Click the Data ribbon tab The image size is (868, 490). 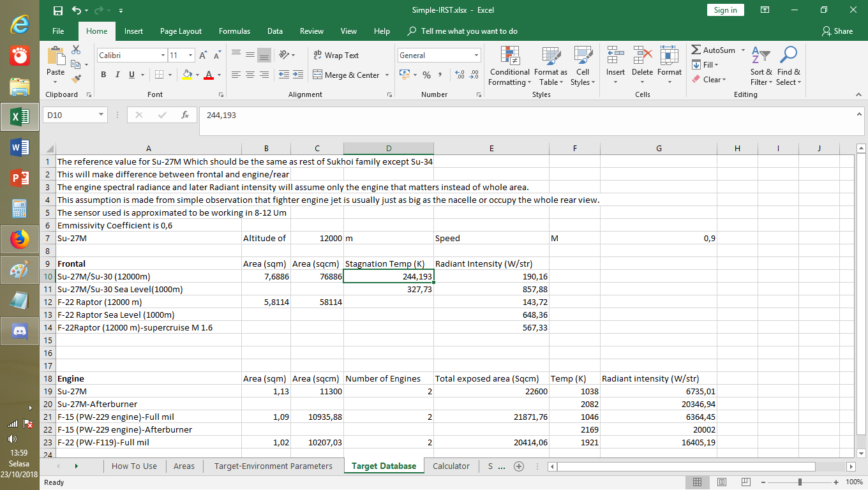tap(275, 31)
